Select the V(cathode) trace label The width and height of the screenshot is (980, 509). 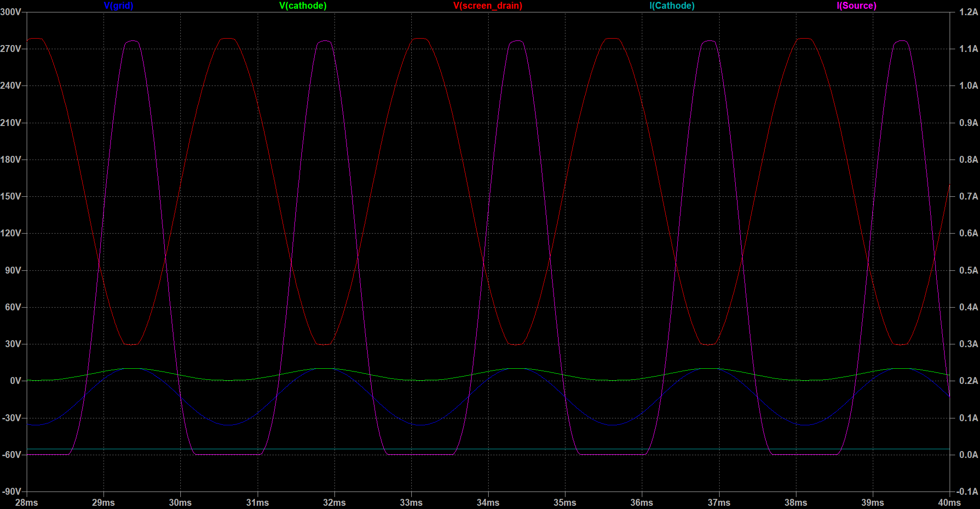303,6
